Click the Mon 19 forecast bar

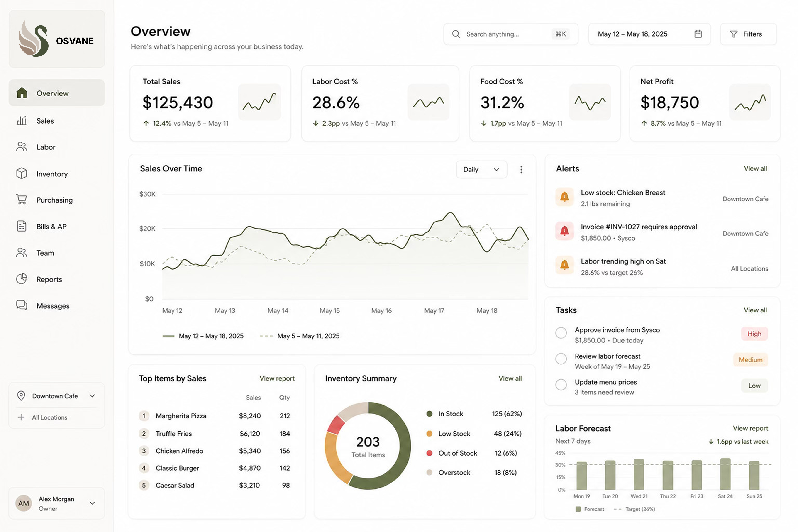581,476
